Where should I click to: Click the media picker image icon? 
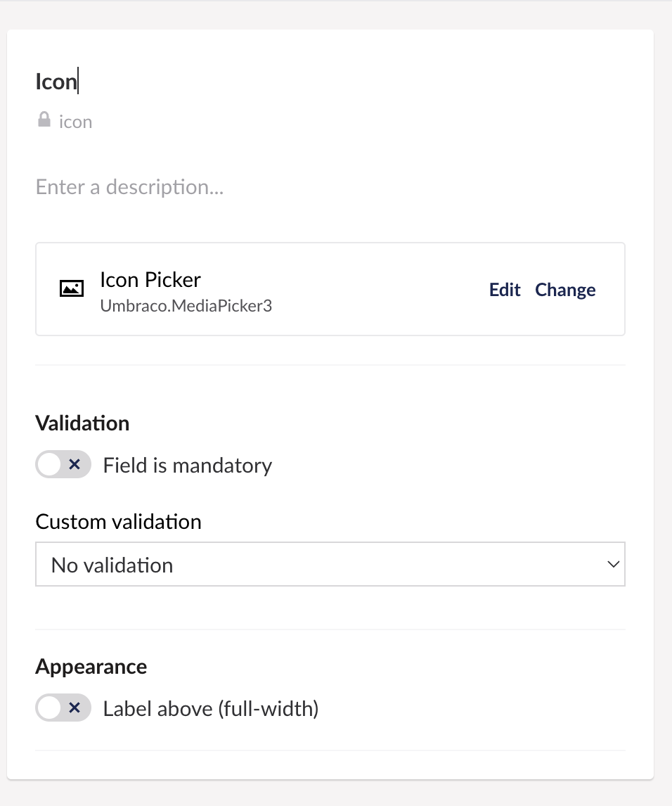72,288
